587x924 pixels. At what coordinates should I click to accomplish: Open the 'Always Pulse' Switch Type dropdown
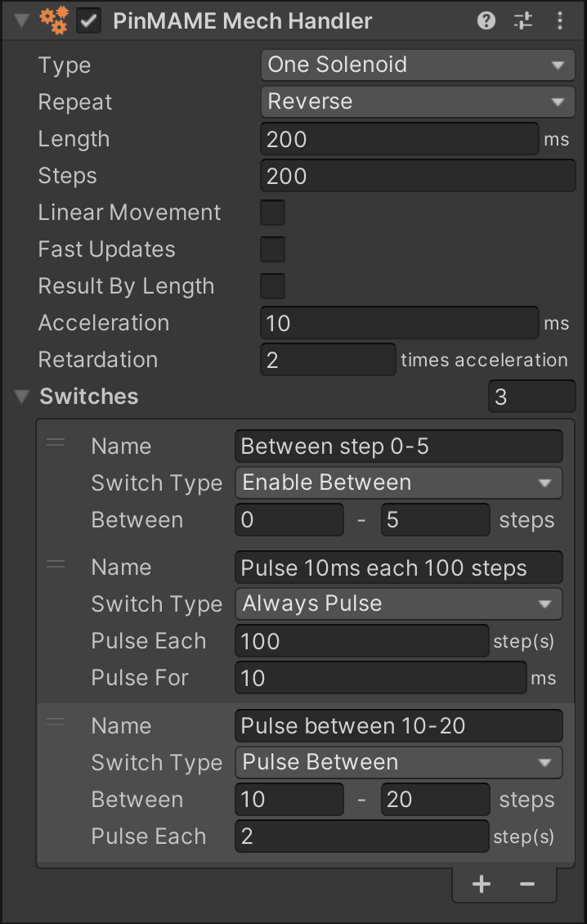[398, 604]
